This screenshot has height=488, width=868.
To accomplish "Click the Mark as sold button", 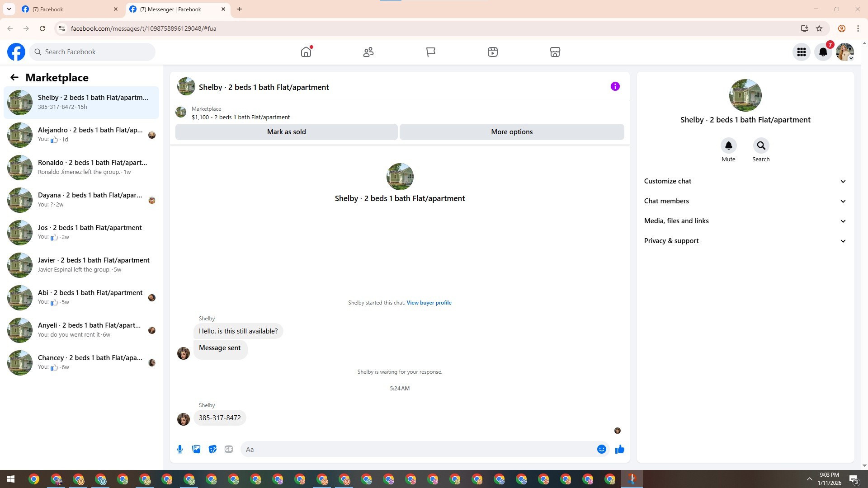I will (287, 132).
